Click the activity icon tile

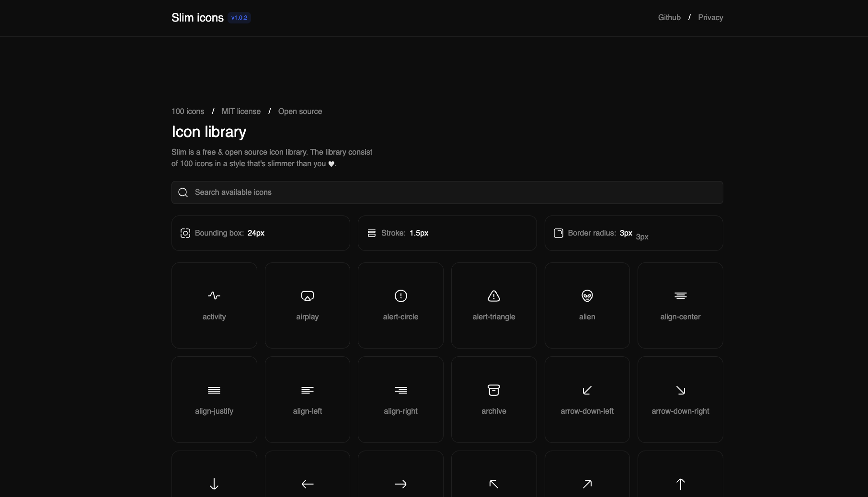[x=214, y=305]
